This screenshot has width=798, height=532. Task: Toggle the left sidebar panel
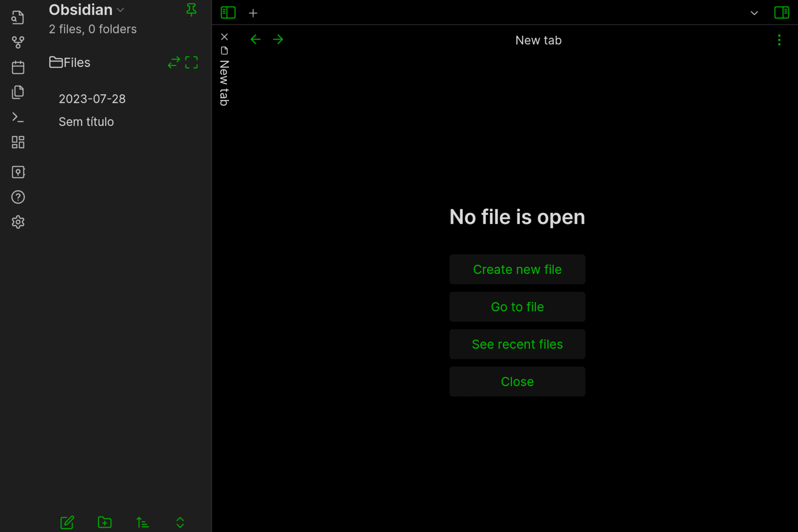(x=228, y=13)
